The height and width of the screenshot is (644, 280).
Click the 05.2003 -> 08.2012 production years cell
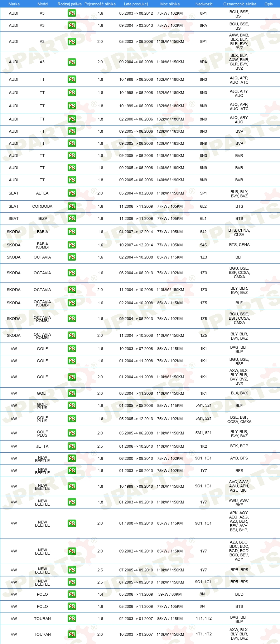coord(136,13)
